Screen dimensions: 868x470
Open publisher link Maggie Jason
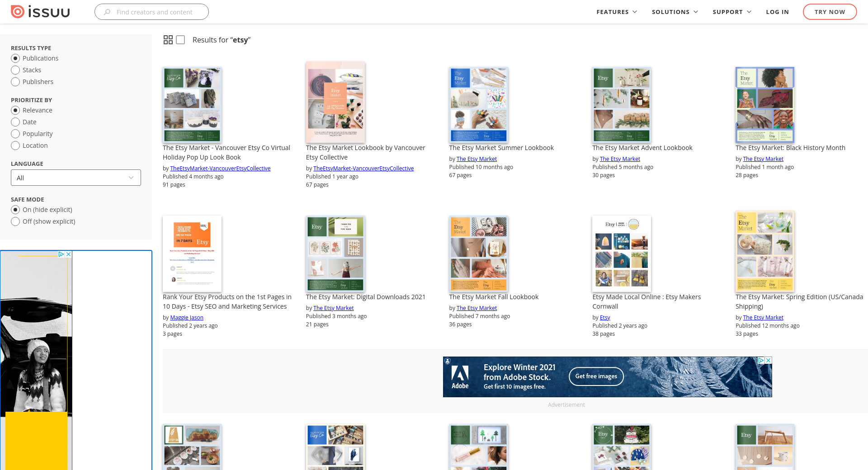(187, 318)
